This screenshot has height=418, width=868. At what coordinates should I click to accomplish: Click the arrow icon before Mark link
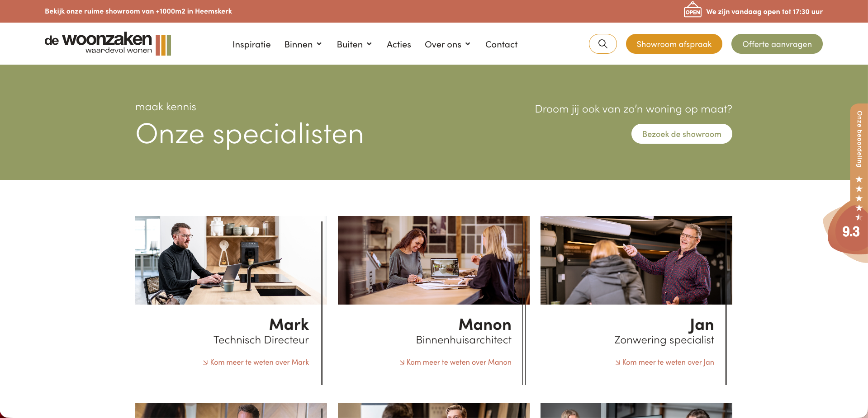tap(205, 362)
